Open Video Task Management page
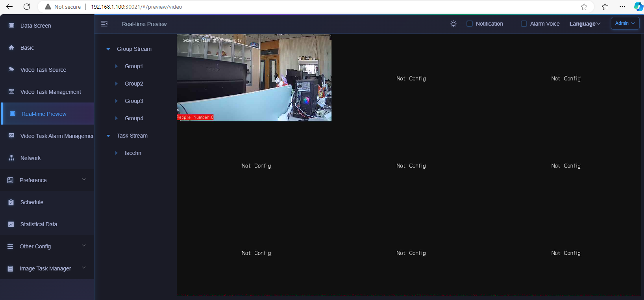The height and width of the screenshot is (300, 644). tap(50, 92)
